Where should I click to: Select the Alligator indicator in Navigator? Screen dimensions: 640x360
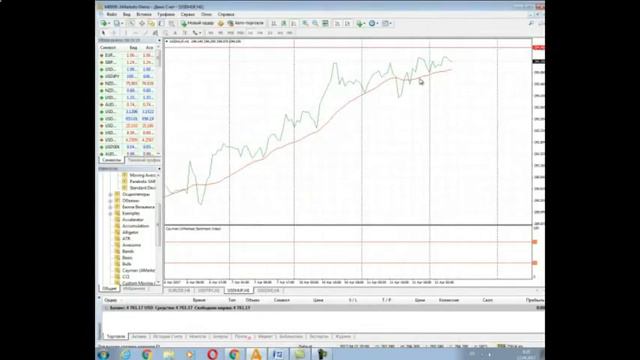(x=131, y=233)
